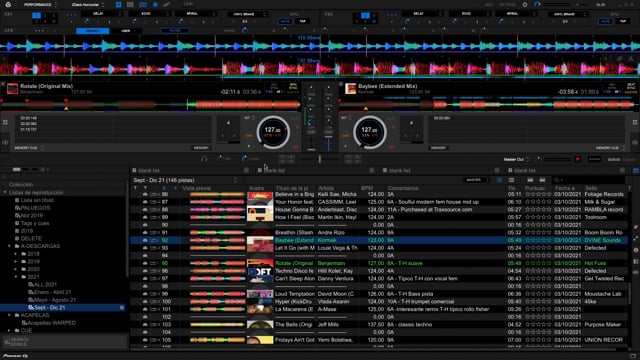640x360 pixels.
Task: Click deck 1 MEMORY button
Action: [x=201, y=148]
